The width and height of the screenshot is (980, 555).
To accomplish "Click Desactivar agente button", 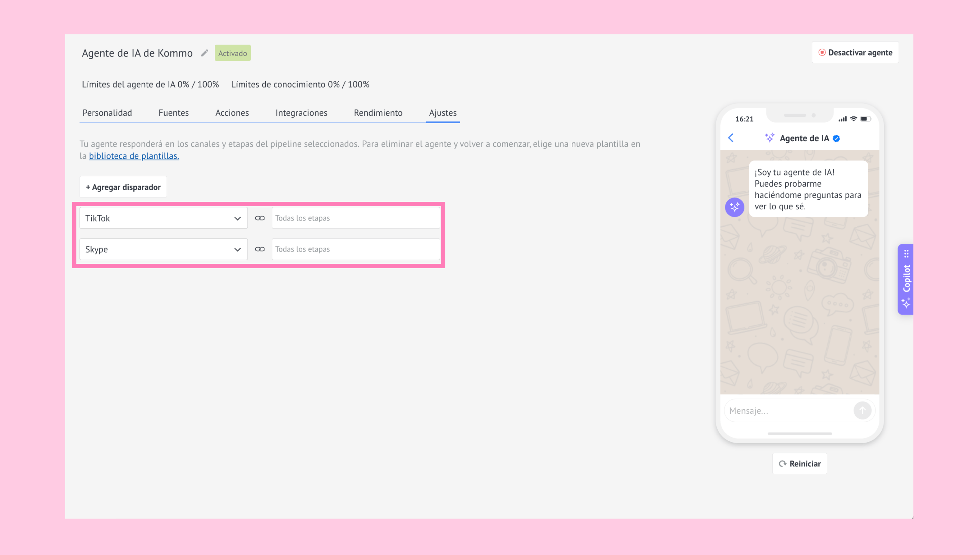I will [x=855, y=53].
